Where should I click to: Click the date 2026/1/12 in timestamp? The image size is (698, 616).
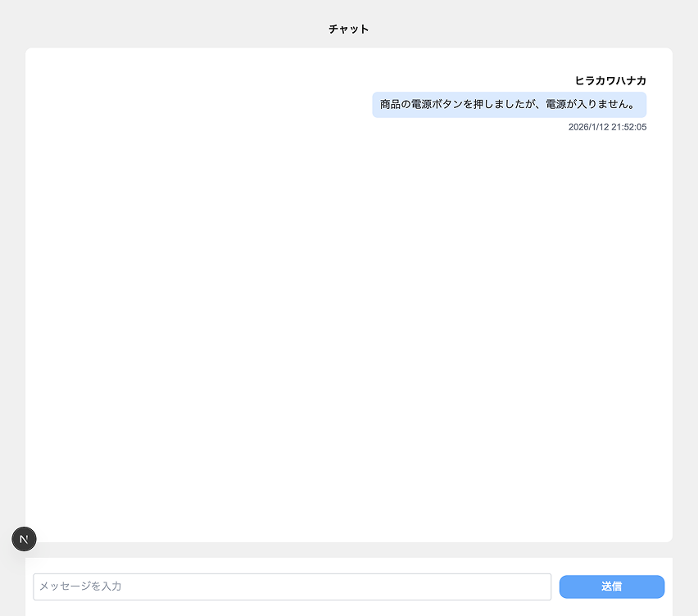[588, 127]
